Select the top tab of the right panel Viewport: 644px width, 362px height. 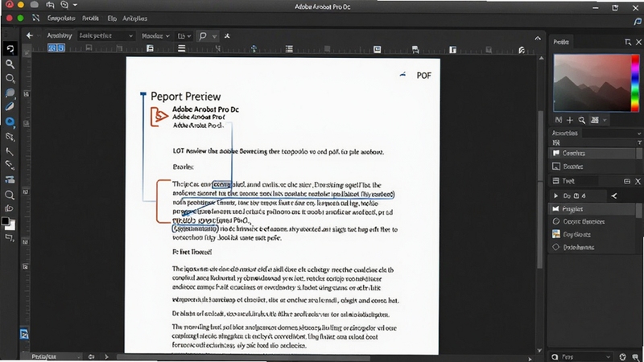point(561,42)
